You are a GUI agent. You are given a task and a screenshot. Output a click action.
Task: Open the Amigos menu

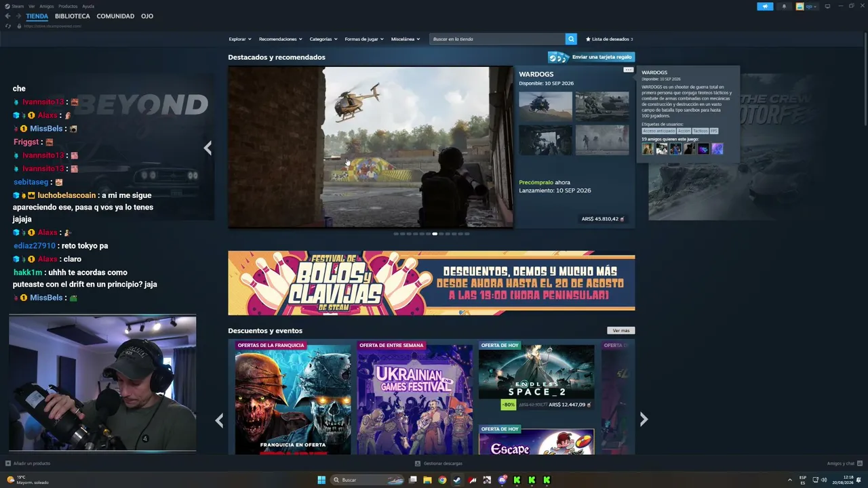[x=47, y=6]
